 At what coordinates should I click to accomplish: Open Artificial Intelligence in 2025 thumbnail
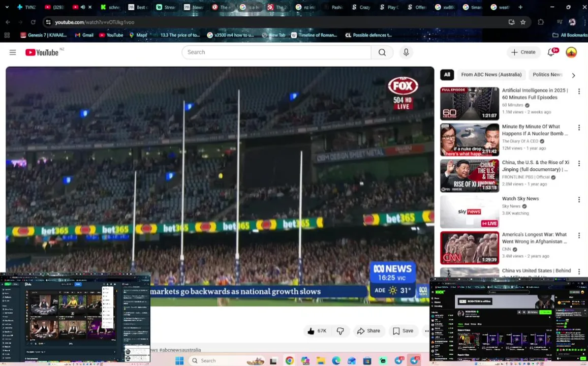[470, 104]
